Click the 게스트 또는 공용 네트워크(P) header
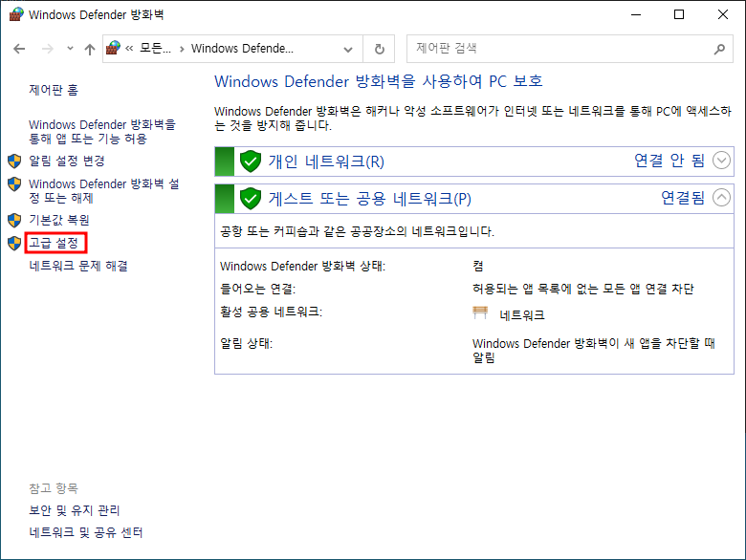Viewport: 746px width, 560px height. (x=370, y=199)
